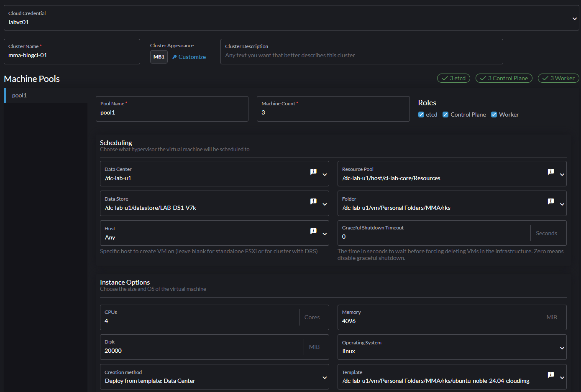Image resolution: width=581 pixels, height=392 pixels.
Task: Click the pin icon next to Customize
Action: pos(175,57)
